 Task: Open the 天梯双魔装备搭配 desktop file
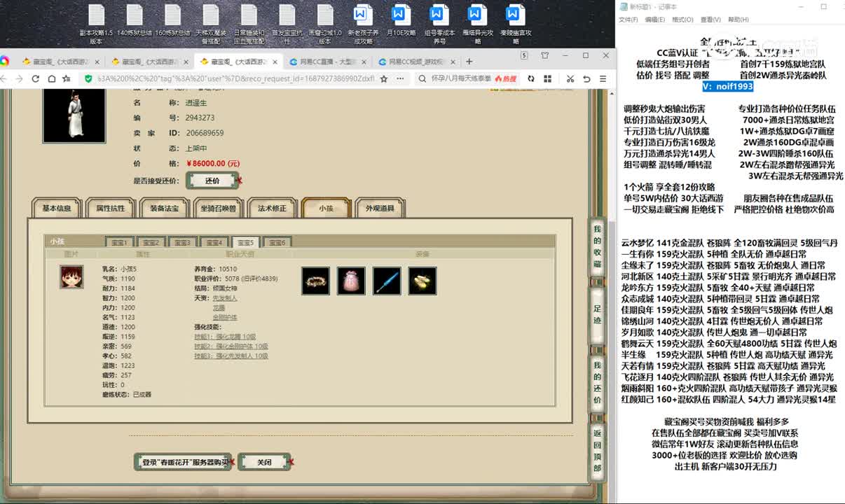click(x=211, y=24)
